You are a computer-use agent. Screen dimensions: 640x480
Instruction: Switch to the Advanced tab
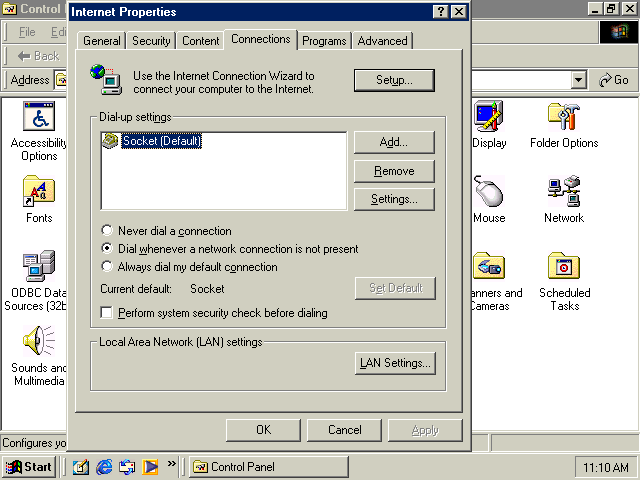coord(382,41)
